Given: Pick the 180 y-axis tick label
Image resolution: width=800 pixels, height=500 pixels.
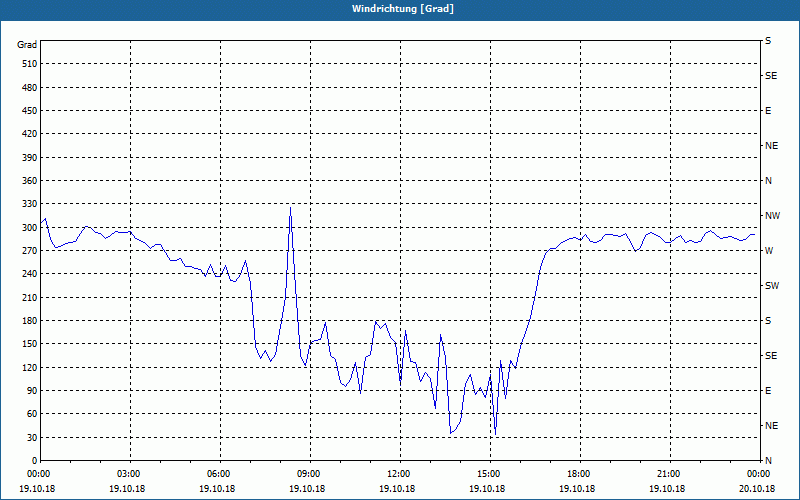Looking at the screenshot, I should coord(29,321).
